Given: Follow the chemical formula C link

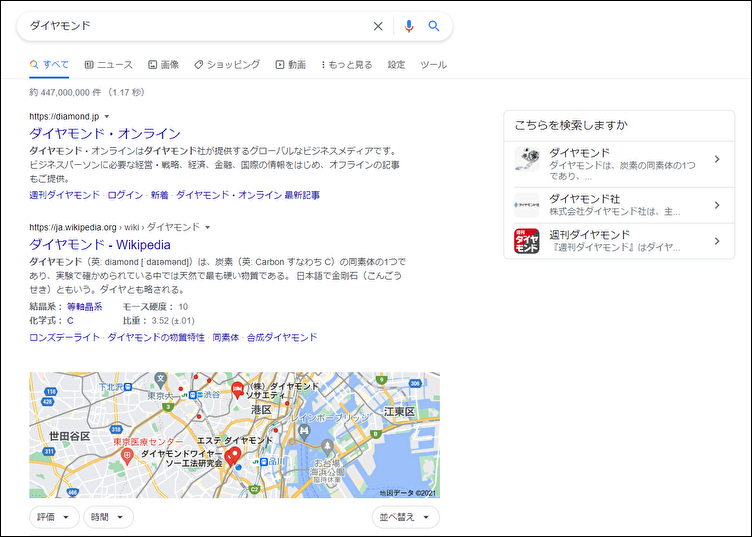Looking at the screenshot, I should 70,321.
